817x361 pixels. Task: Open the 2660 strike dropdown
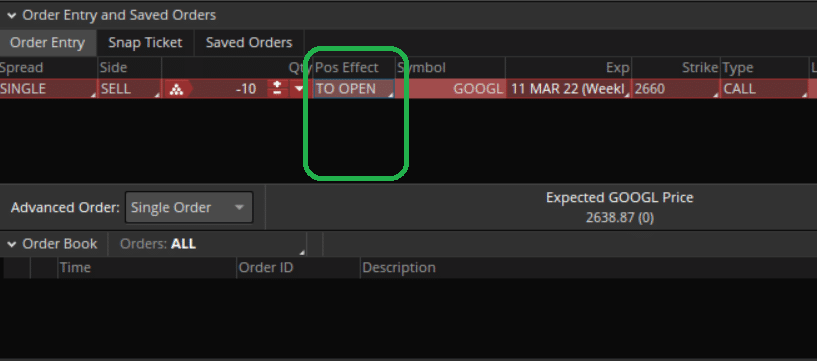676,89
